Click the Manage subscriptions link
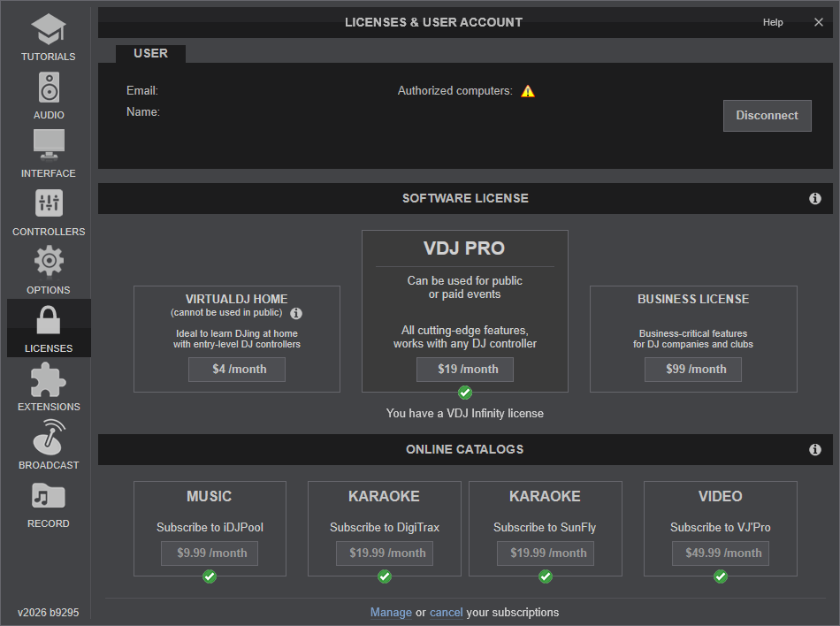The height and width of the screenshot is (626, 840). tap(391, 613)
